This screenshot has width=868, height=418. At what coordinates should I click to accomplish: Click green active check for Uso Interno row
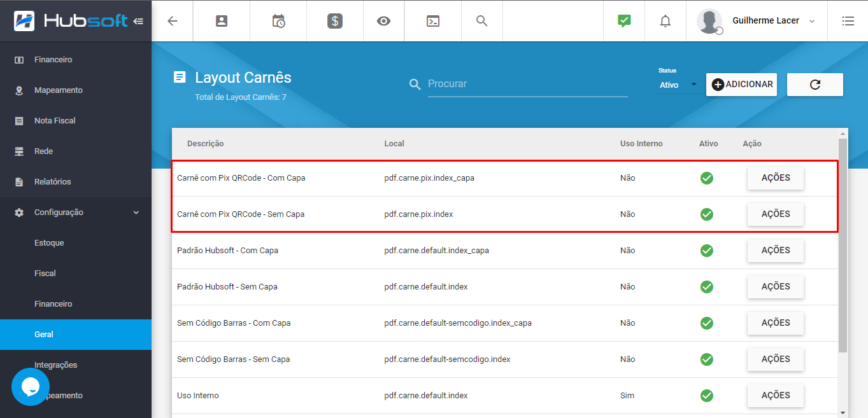click(707, 396)
